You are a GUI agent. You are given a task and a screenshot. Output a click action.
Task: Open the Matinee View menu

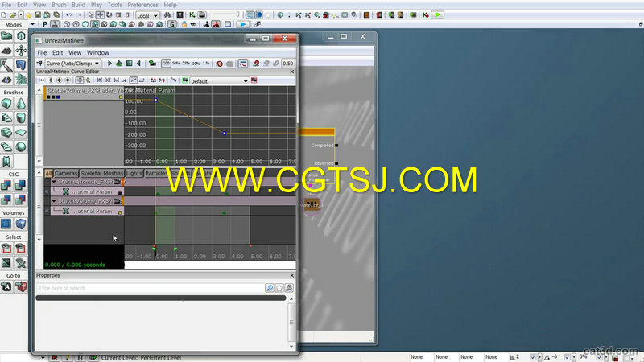tap(75, 52)
